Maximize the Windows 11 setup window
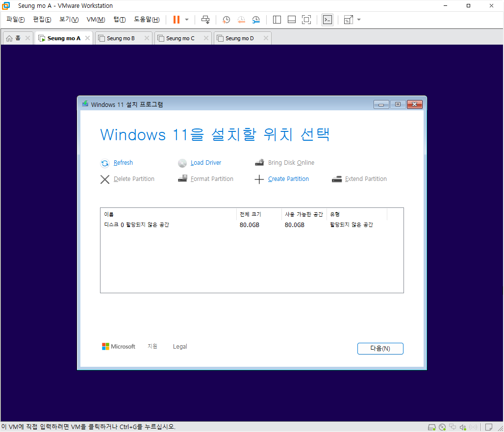Viewport: 504px width, 432px height. pyautogui.click(x=398, y=104)
